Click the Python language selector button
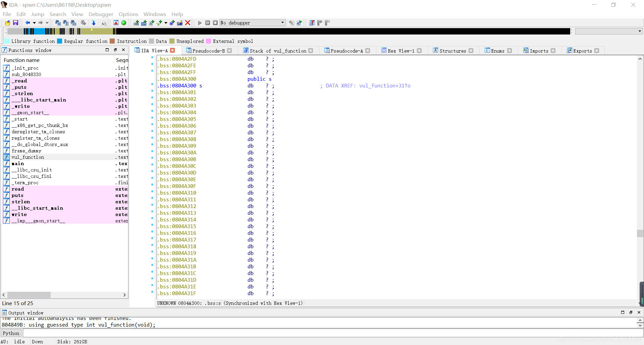This screenshot has width=644, height=345. pyautogui.click(x=11, y=333)
